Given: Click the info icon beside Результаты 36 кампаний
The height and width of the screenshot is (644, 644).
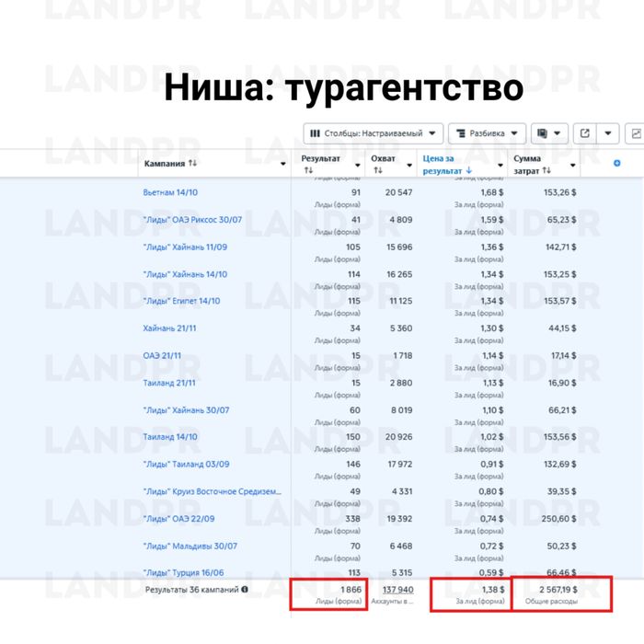Looking at the screenshot, I should coord(245,590).
